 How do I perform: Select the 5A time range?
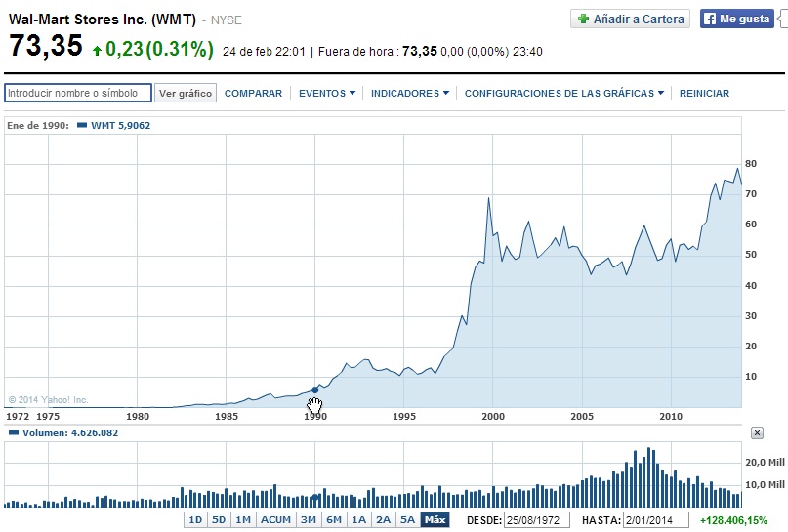point(407,520)
